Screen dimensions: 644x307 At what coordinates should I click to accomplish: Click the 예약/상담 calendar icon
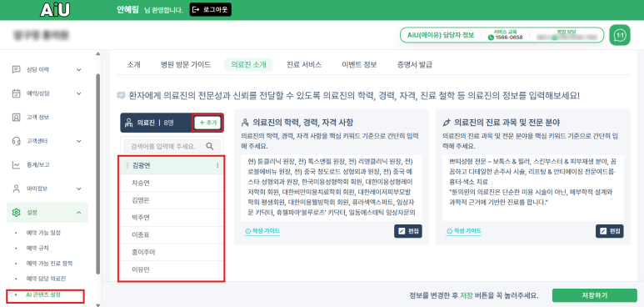click(x=16, y=93)
